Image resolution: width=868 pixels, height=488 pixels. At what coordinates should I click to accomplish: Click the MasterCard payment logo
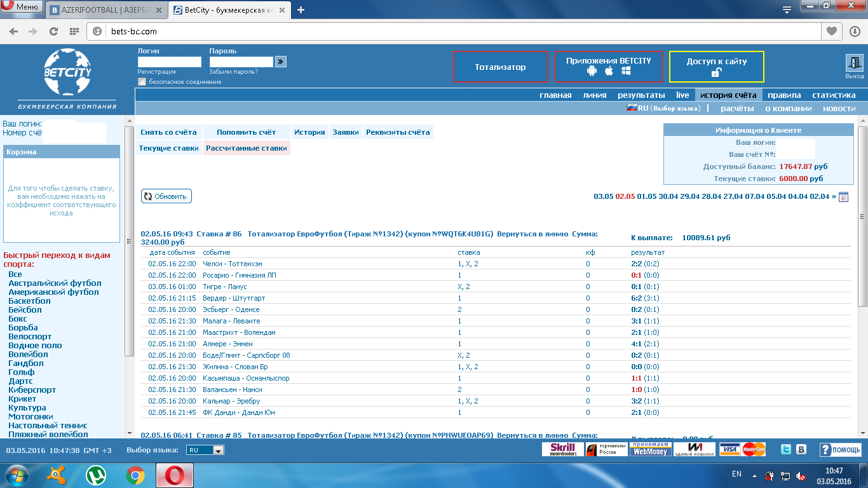[754, 449]
